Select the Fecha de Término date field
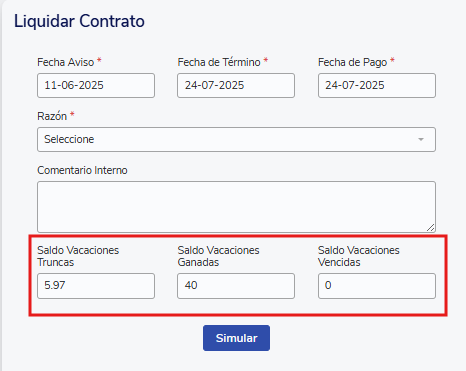Image resolution: width=466 pixels, height=371 pixels. point(236,86)
